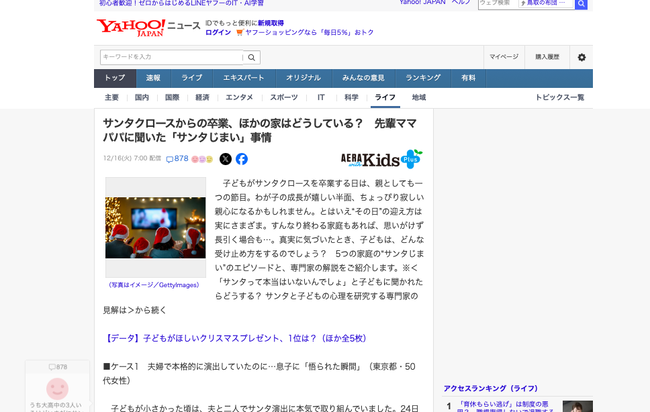Click the ニュース label beside logo

[184, 26]
